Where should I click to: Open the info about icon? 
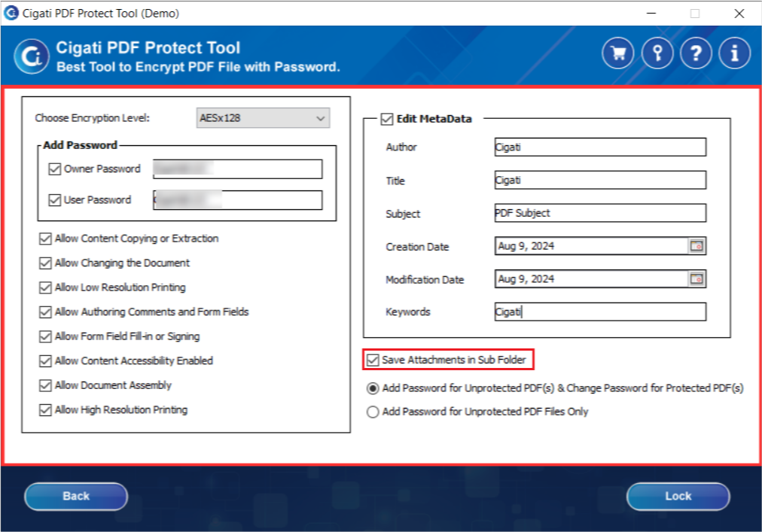click(x=734, y=53)
